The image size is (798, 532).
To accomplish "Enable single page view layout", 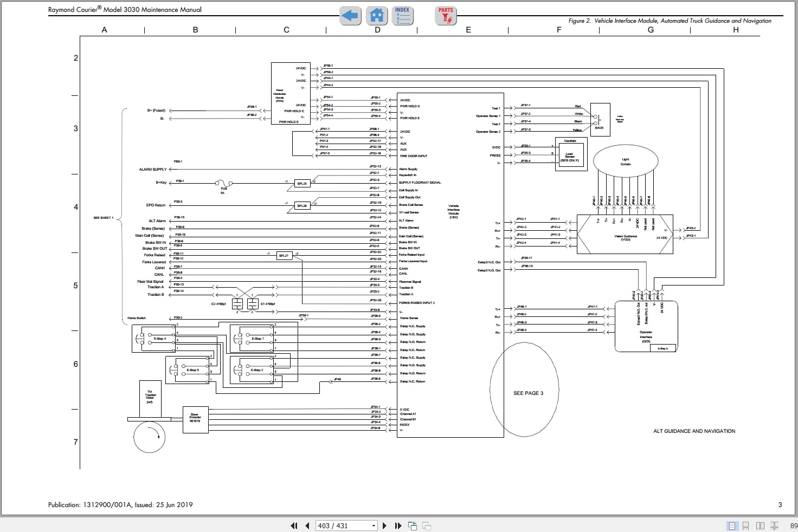I will (x=732, y=525).
